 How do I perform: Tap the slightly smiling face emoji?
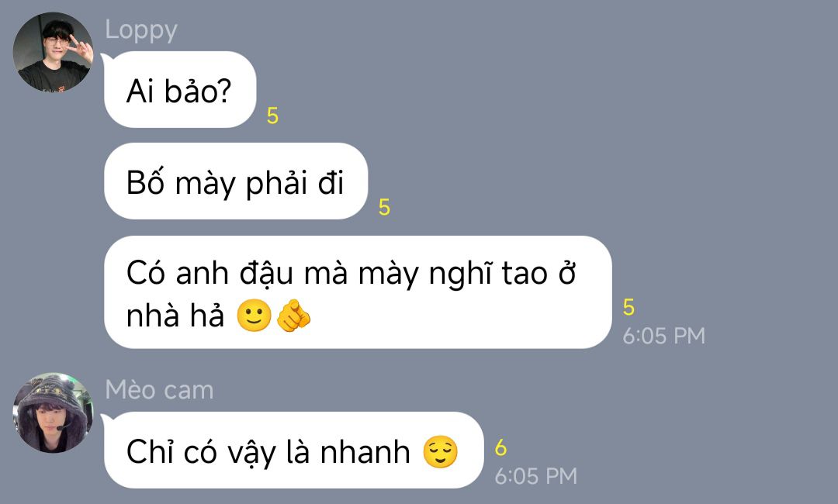tap(254, 315)
